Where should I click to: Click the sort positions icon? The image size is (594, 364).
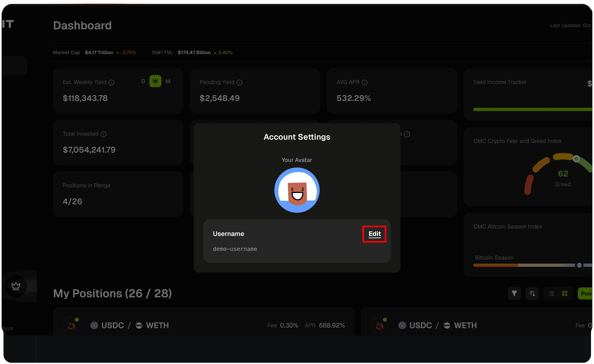[x=532, y=293]
